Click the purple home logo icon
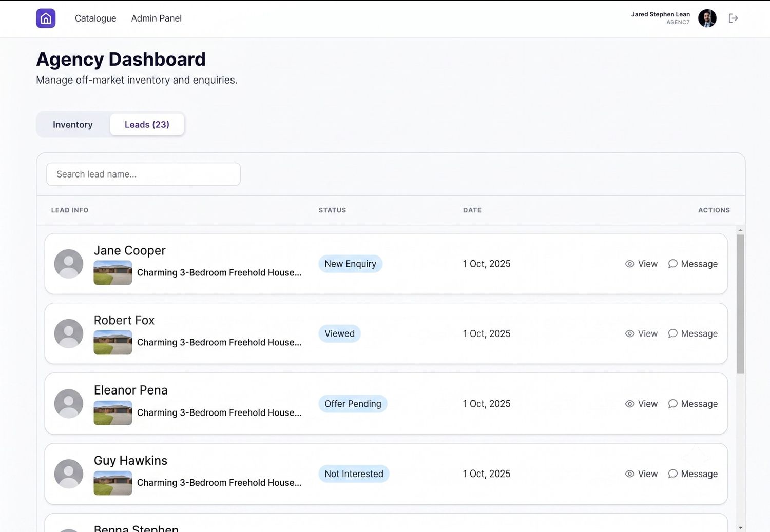 [46, 18]
